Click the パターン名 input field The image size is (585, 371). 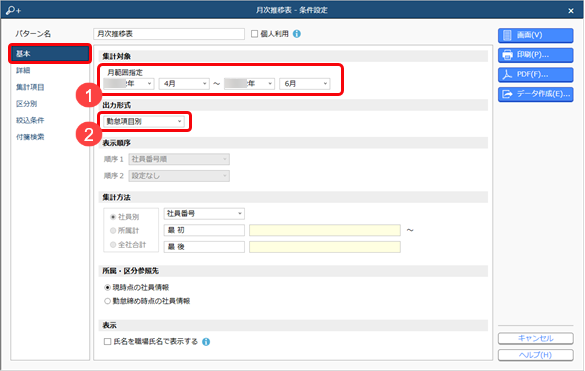point(169,34)
